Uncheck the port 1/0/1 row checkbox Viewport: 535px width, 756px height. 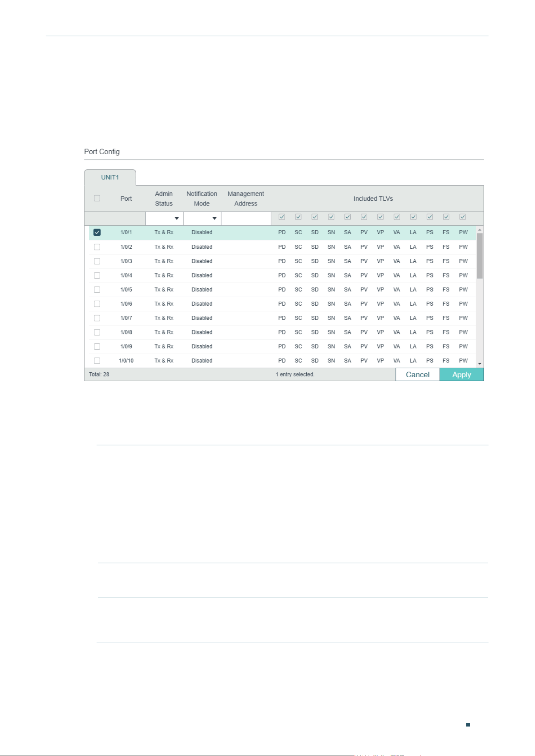pyautogui.click(x=97, y=232)
